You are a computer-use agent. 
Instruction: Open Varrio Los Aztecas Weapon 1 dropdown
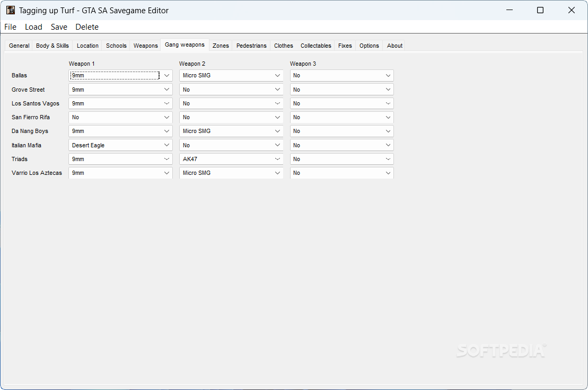coord(120,173)
